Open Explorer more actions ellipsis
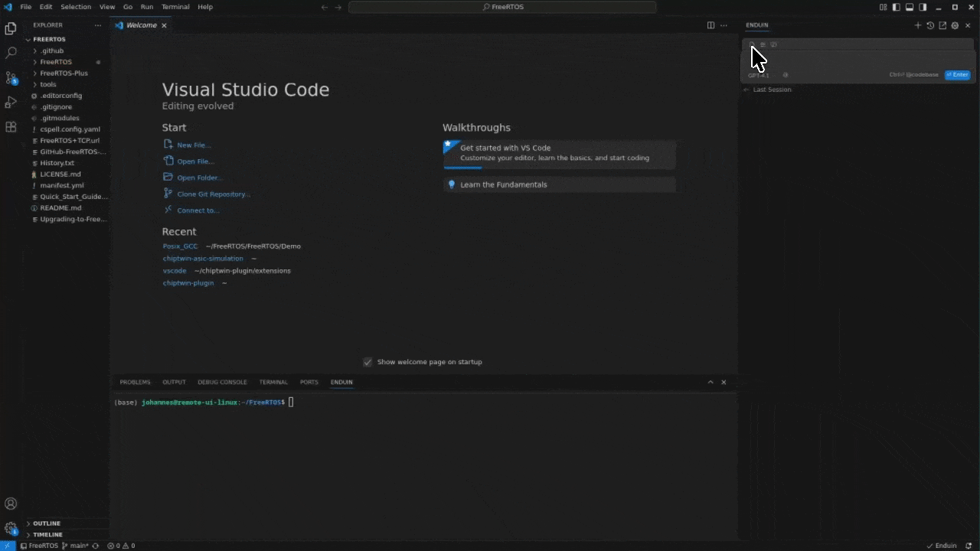Image resolution: width=980 pixels, height=551 pixels. pyautogui.click(x=97, y=25)
